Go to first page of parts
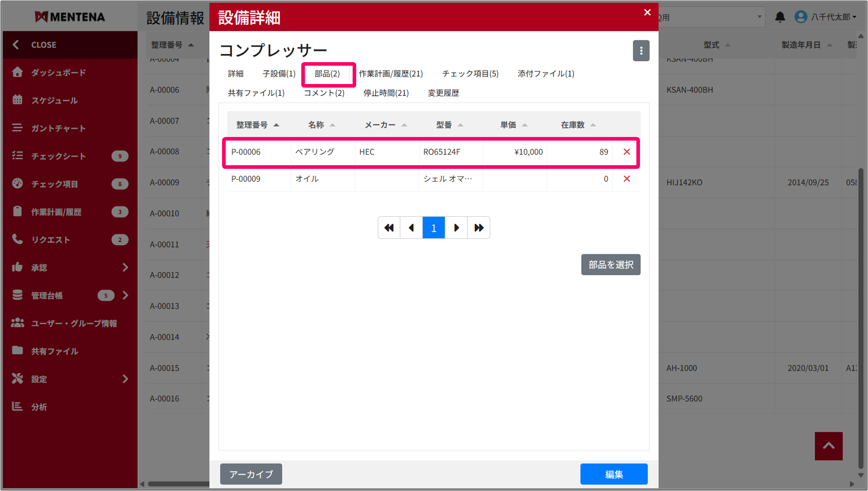This screenshot has height=491, width=868. click(x=389, y=228)
